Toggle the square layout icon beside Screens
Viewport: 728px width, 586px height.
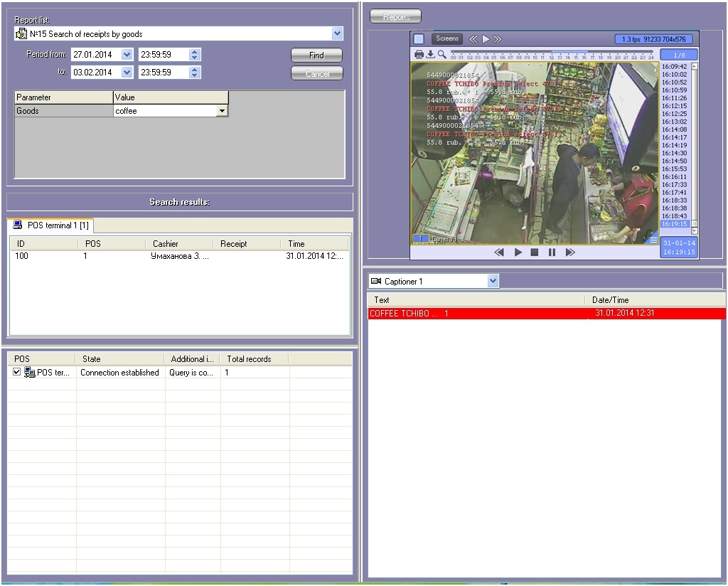point(419,39)
